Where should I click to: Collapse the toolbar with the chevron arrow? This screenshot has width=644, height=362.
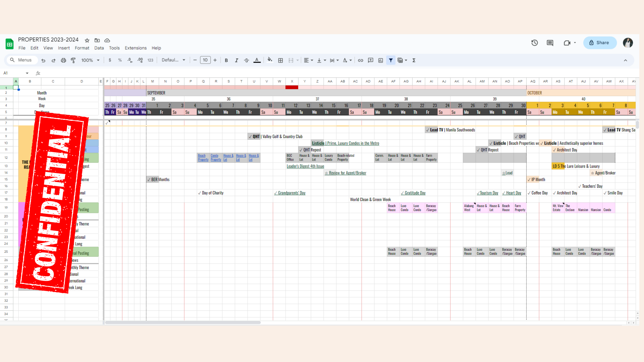tap(626, 60)
